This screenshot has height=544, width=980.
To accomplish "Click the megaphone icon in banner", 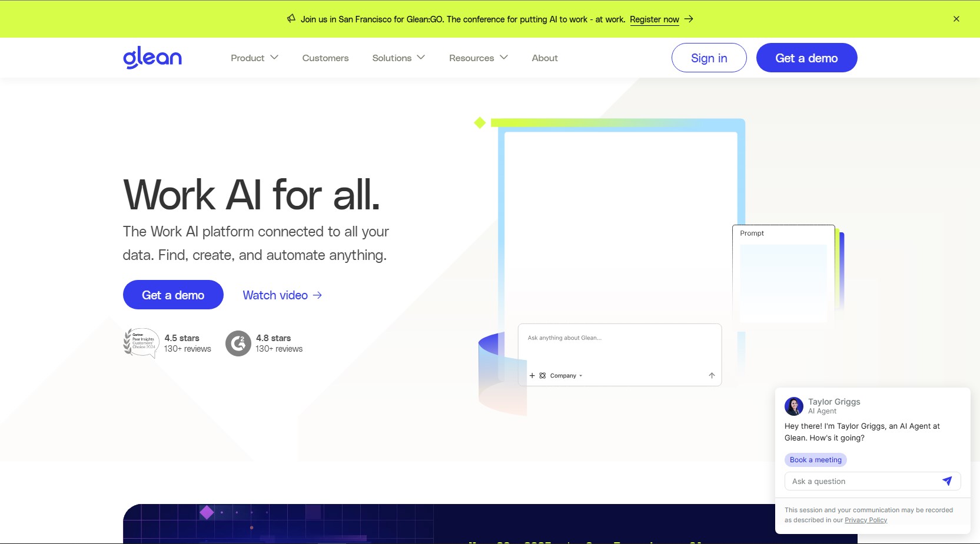I will pyautogui.click(x=291, y=19).
